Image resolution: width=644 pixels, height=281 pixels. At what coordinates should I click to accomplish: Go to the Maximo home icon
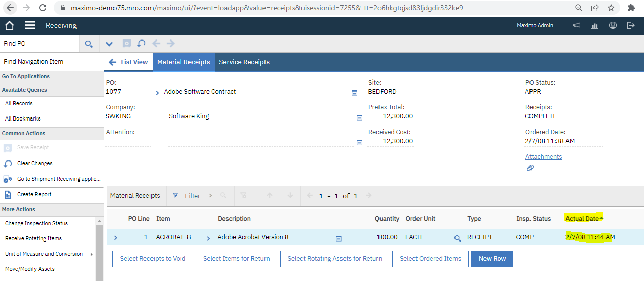pos(9,25)
